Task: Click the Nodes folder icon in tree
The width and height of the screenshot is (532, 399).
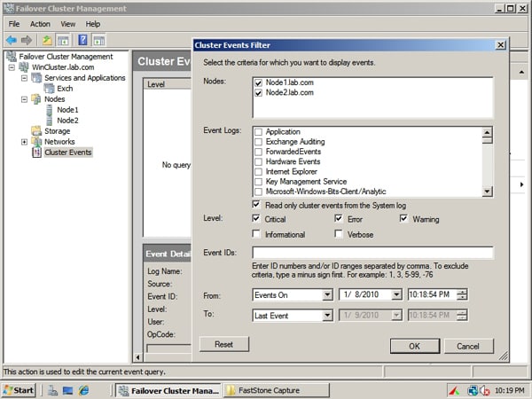Action: pyautogui.click(x=36, y=99)
